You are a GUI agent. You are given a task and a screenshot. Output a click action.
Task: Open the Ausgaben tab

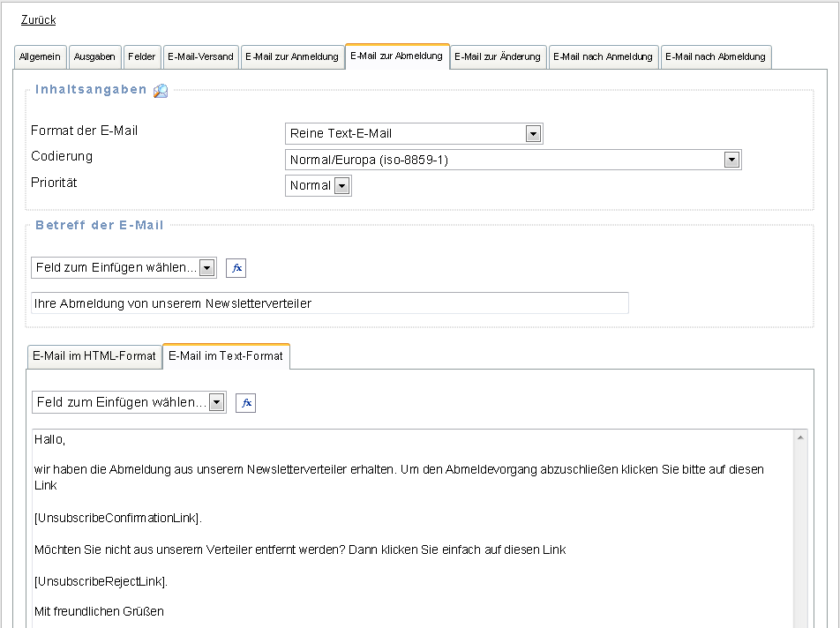[94, 56]
